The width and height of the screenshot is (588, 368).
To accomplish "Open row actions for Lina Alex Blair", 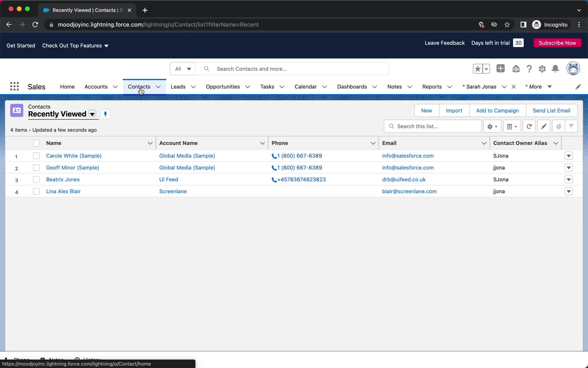I will (569, 191).
